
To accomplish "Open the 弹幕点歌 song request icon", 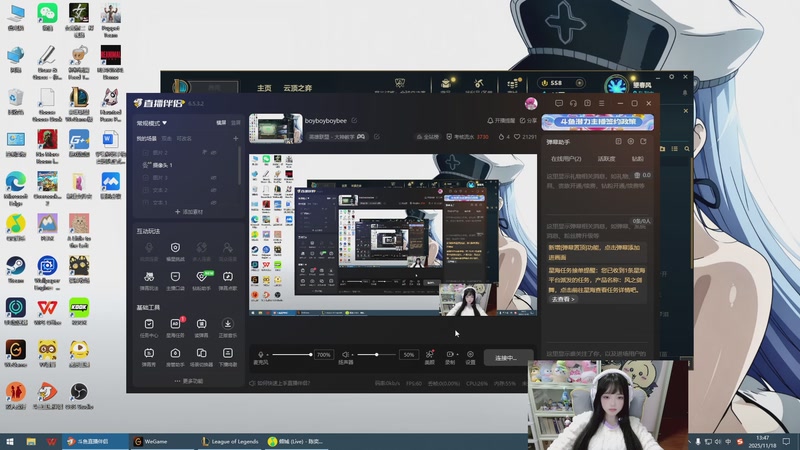I will pos(228,277).
